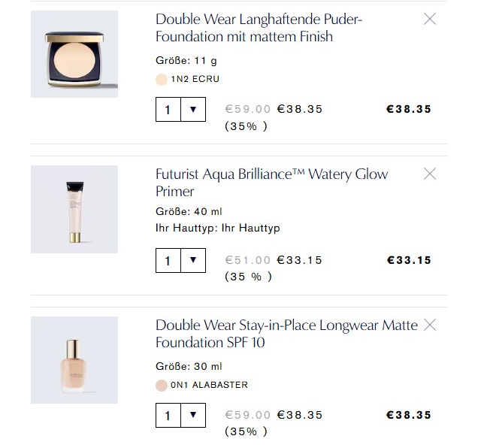Click the quantity number box for Stay-in-Place Foundation
Screen dimensions: 487x448
[x=168, y=415]
